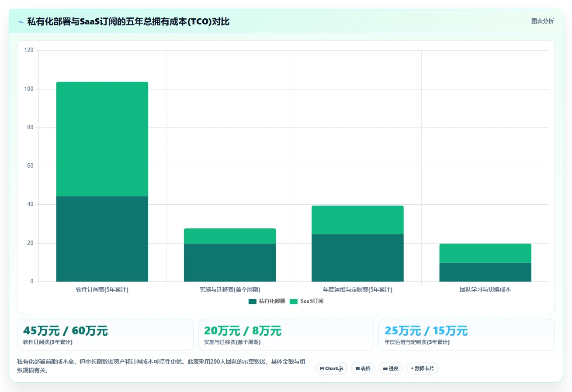
Task: Click the 25万元 / 15万元 data card
Action: (467, 335)
